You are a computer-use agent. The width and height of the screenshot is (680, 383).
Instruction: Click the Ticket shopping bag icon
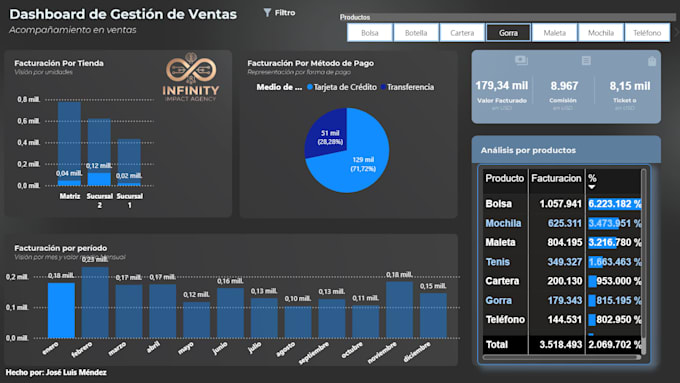[x=652, y=61]
